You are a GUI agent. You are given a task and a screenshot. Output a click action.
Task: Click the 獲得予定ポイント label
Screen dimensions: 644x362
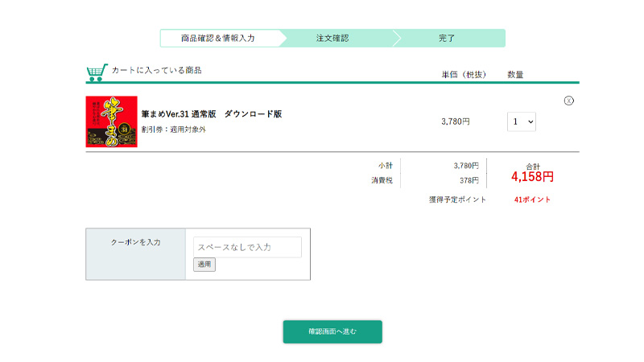457,200
